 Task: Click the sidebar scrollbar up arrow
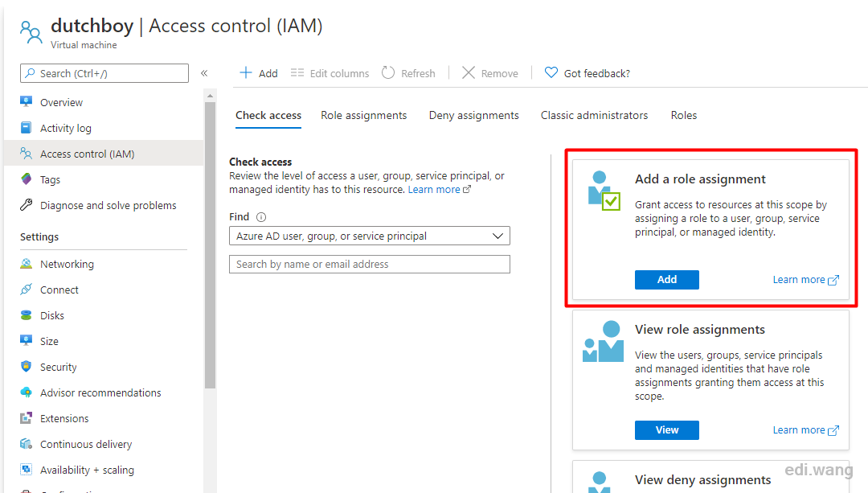210,97
